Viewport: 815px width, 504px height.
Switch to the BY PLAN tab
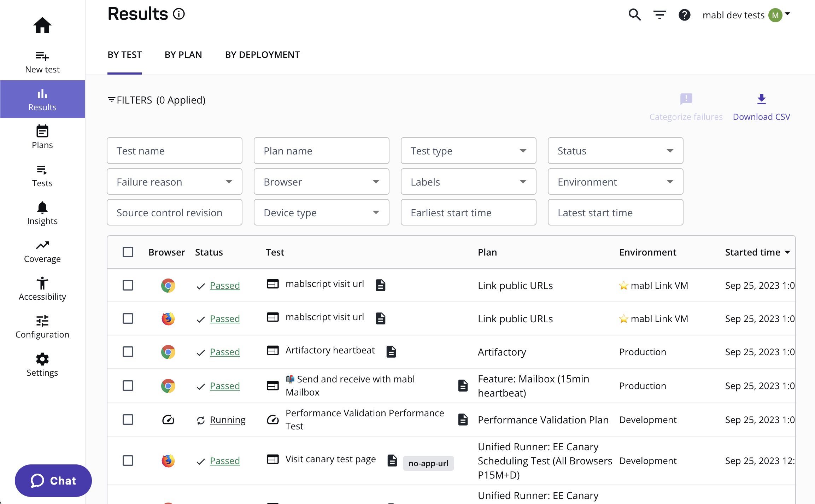(183, 55)
